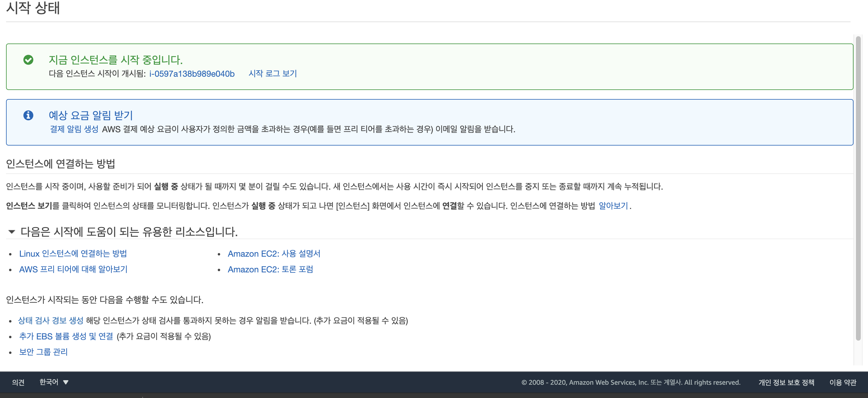Collapse the 유용한 리소스 section triangle

(x=12, y=232)
